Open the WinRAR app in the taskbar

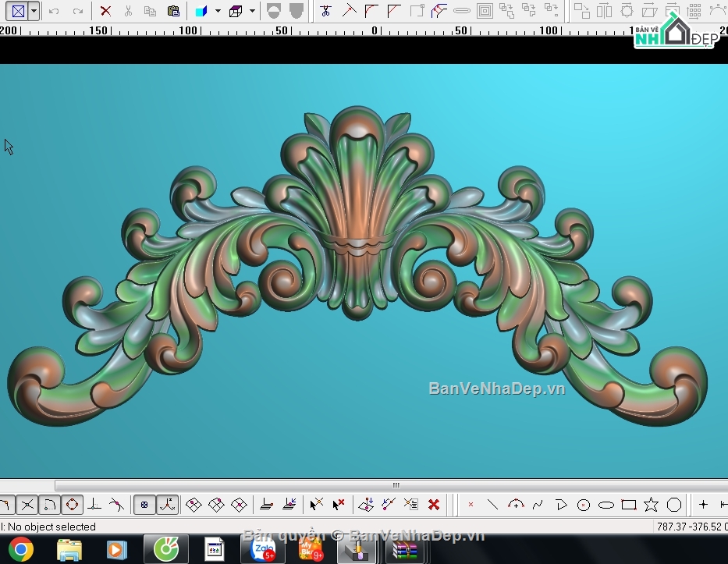tap(405, 550)
